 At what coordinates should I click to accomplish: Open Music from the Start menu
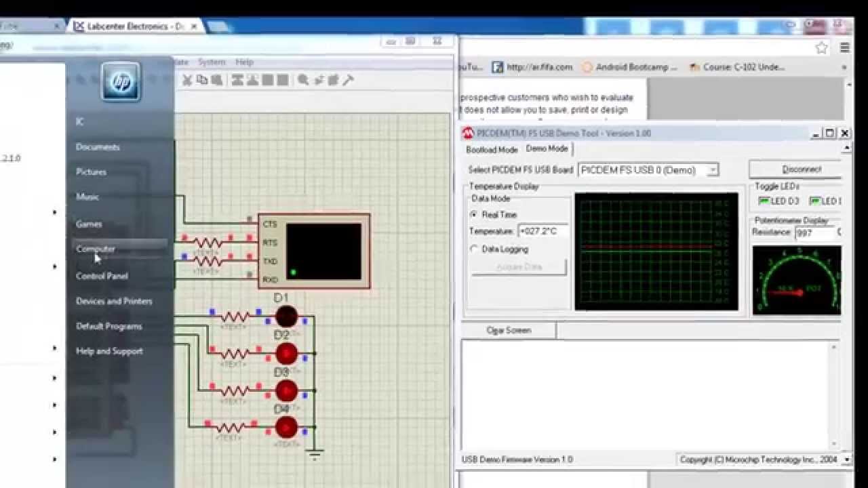pyautogui.click(x=87, y=197)
